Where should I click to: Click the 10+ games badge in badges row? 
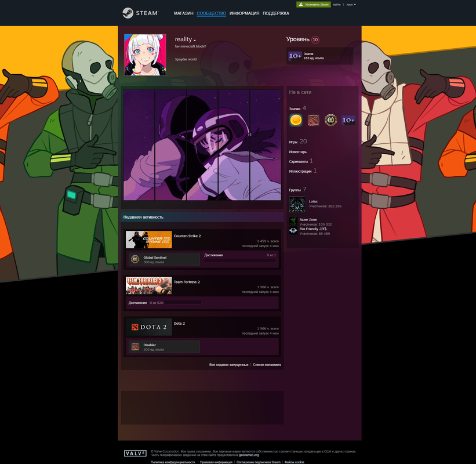[348, 120]
